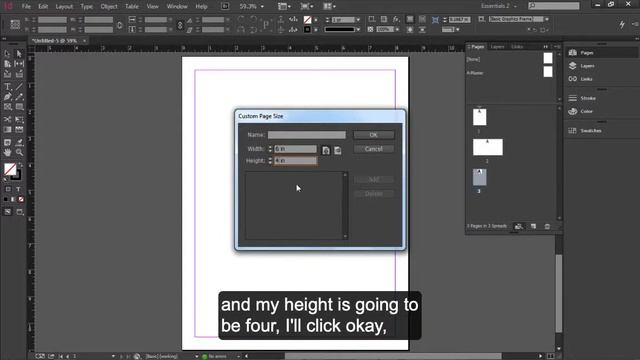
Task: Open the Help menu
Action: click(201, 7)
